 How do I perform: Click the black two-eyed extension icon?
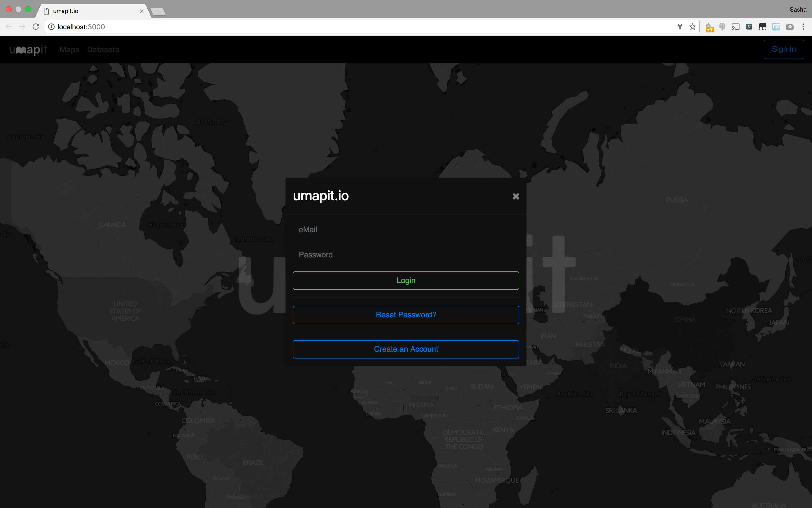pos(763,27)
